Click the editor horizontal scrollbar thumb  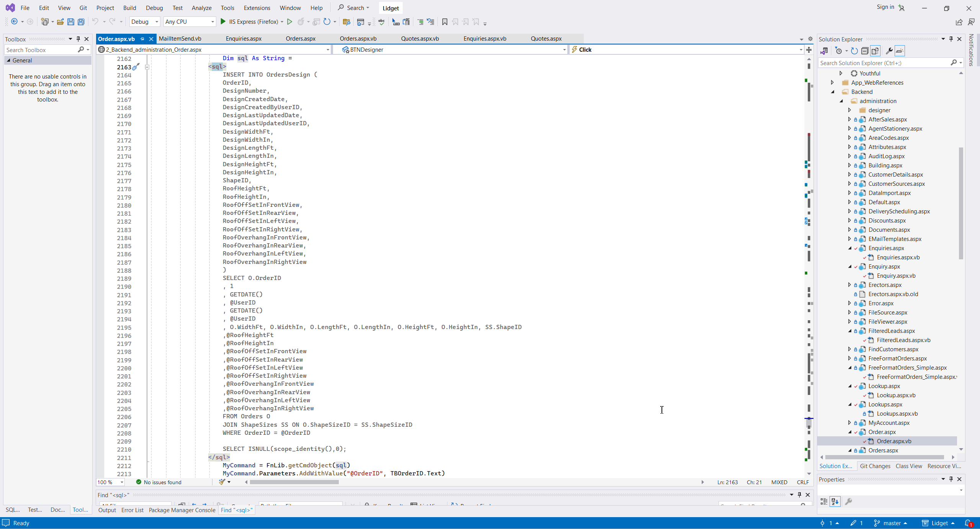294,482
